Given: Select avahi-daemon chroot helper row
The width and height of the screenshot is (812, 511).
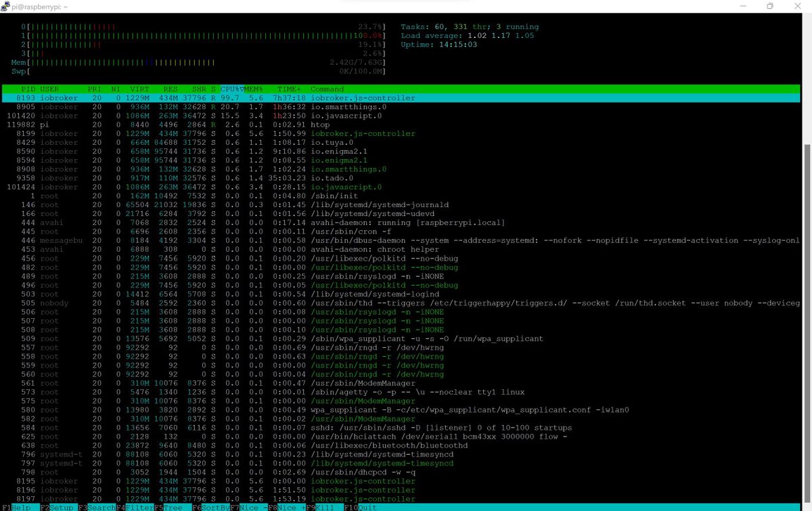Looking at the screenshot, I should pos(401,249).
